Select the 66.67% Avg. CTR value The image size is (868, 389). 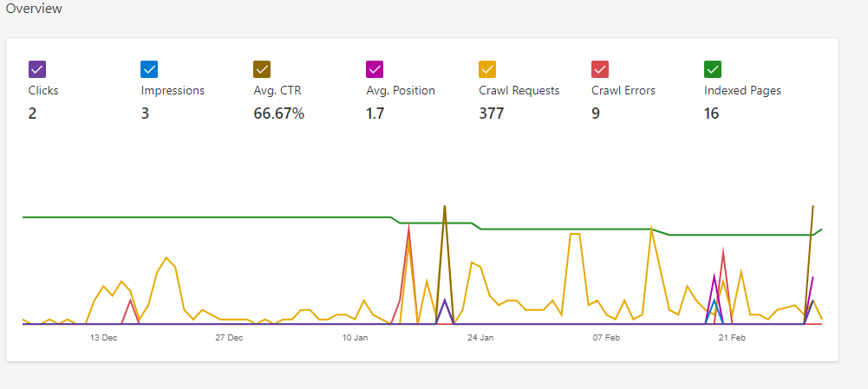(x=278, y=113)
